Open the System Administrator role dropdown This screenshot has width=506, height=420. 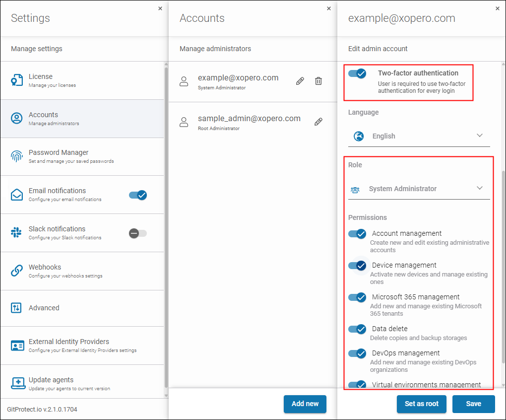(419, 188)
